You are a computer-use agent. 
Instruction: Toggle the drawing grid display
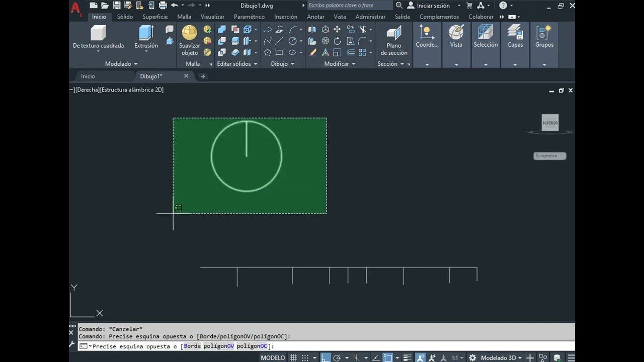pos(293,358)
